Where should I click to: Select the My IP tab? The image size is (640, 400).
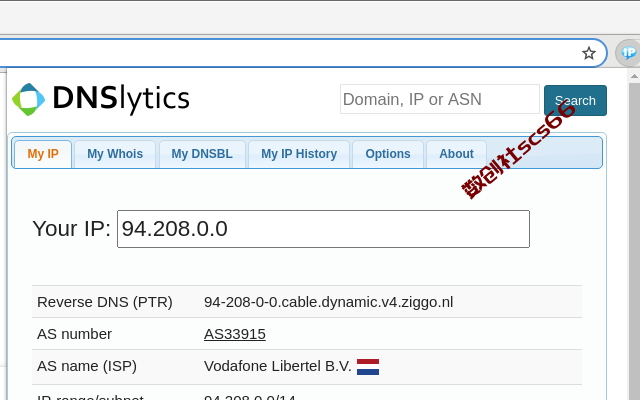43,154
